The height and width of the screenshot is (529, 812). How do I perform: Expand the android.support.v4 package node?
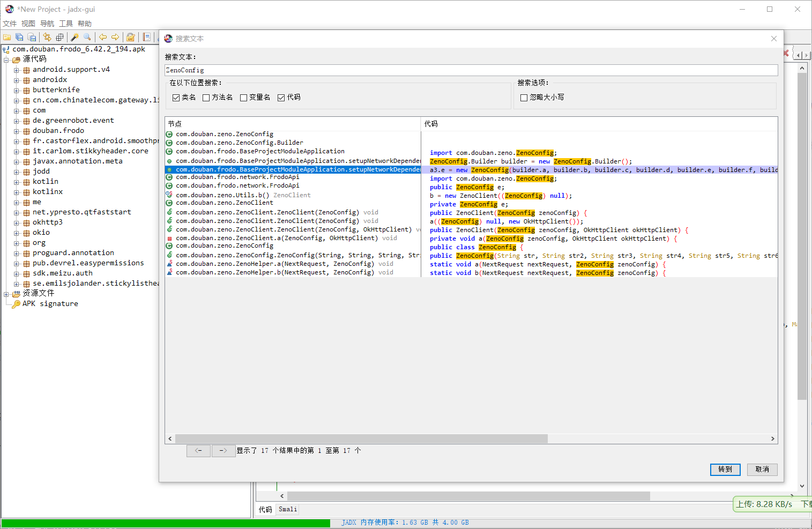[17, 70]
